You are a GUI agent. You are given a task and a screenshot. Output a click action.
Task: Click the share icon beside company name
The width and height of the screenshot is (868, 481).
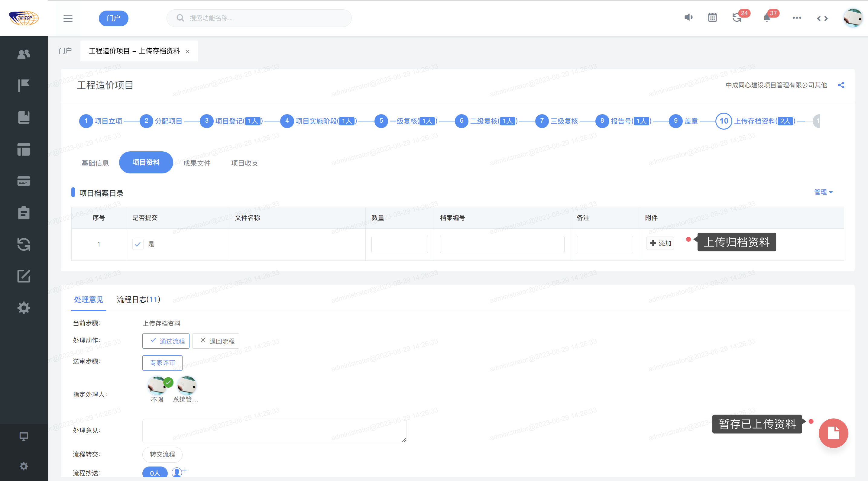coord(841,85)
